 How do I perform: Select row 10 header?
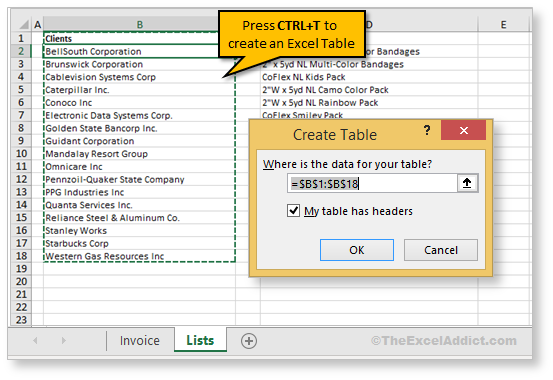[21, 153]
